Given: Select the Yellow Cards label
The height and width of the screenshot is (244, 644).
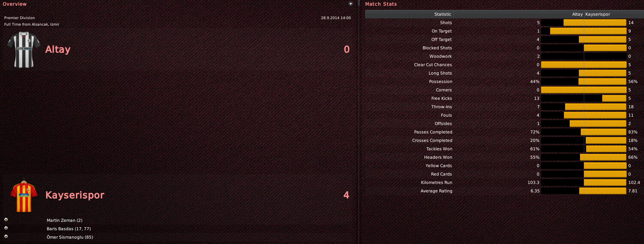Looking at the screenshot, I should pyautogui.click(x=439, y=166).
